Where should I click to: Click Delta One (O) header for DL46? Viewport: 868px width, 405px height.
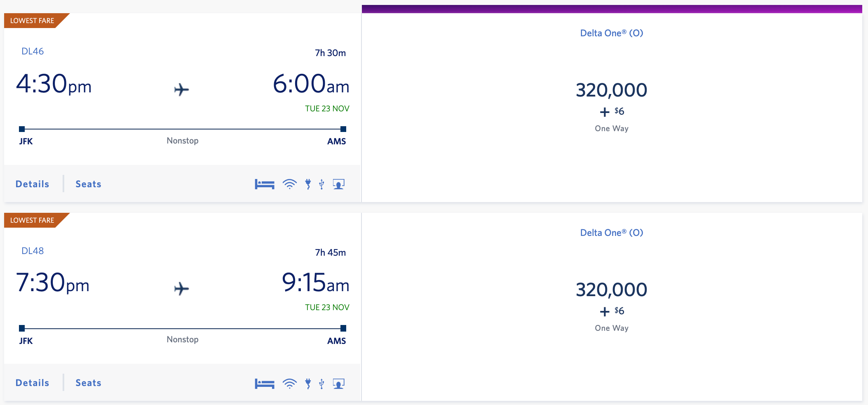click(612, 33)
